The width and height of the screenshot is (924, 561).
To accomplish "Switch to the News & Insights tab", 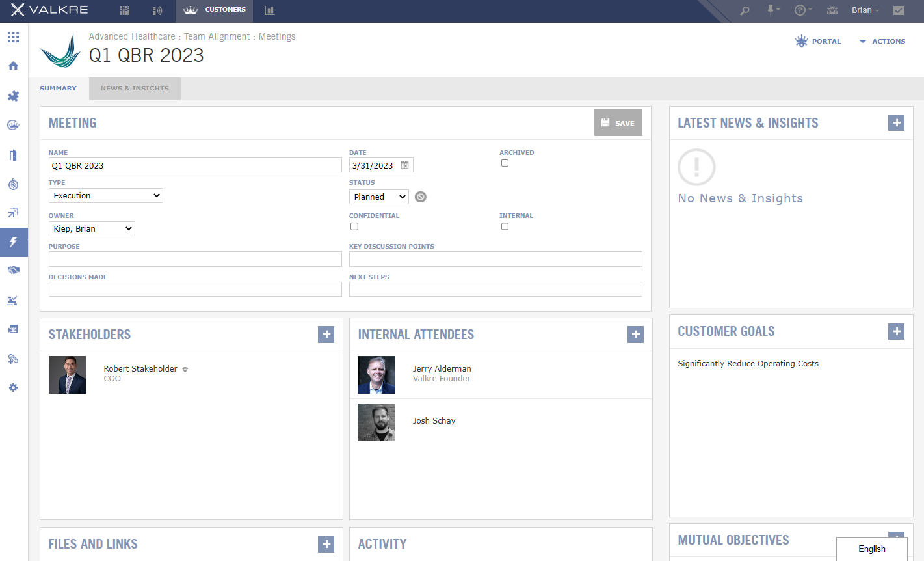I will (135, 89).
